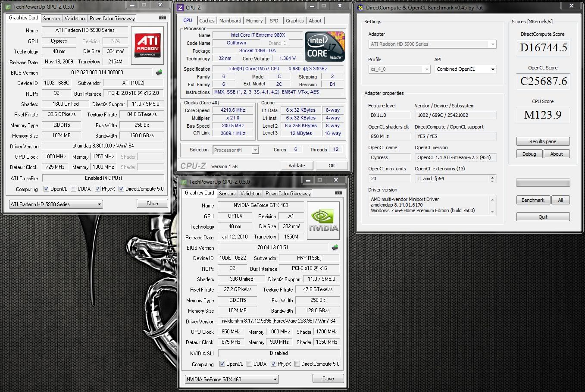Click the camera screenshot icon in NVIDIA GPU-Z

[x=338, y=193]
